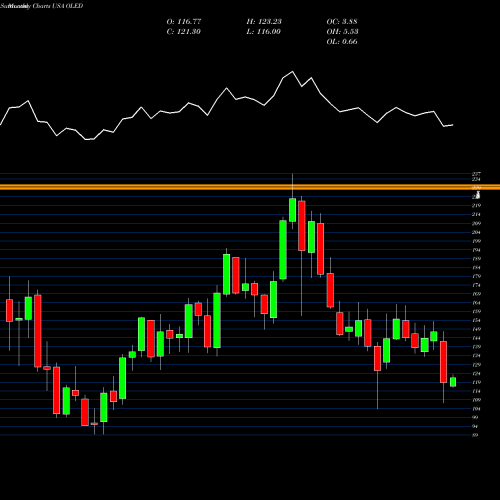Click the 'OL: 0.66' reading

(342, 42)
